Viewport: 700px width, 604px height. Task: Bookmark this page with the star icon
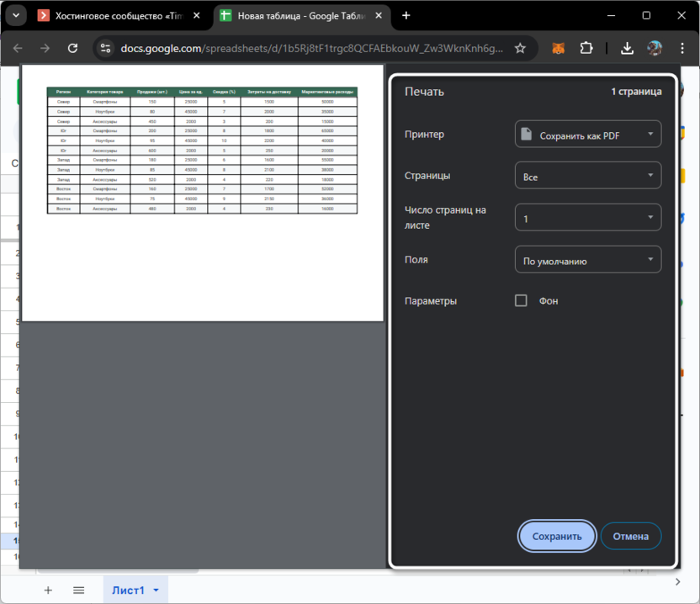coord(520,48)
